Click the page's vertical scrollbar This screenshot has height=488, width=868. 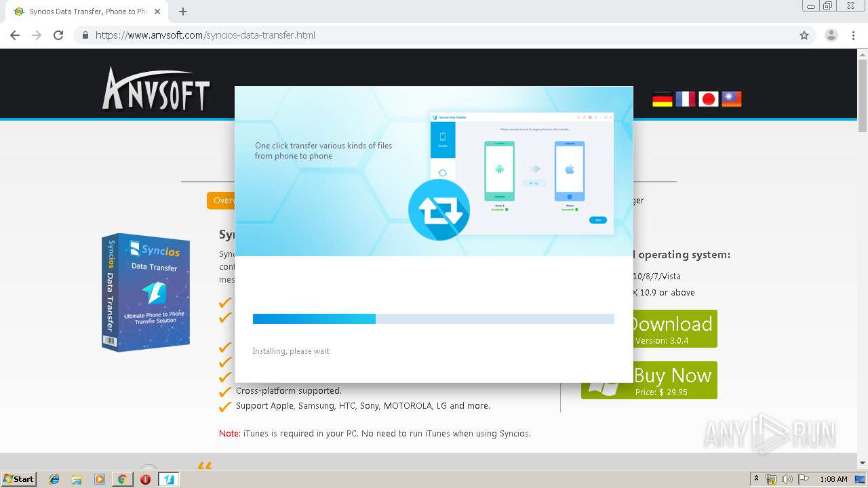(863, 95)
